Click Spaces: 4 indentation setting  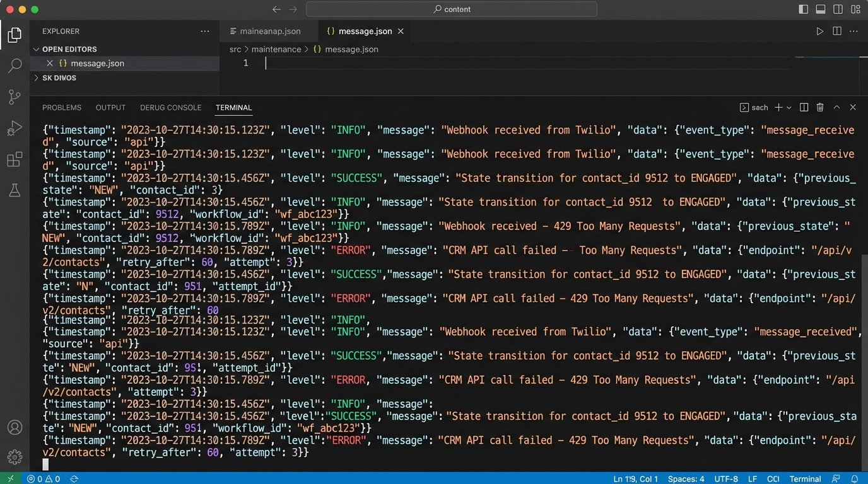(686, 479)
